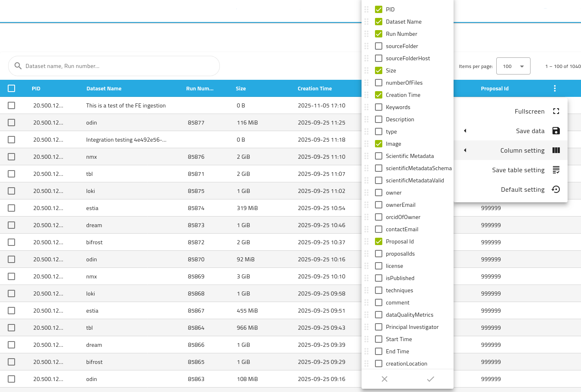Image resolution: width=581 pixels, height=392 pixels.
Task: Confirm column selection with the checkmark icon
Action: 430,379
